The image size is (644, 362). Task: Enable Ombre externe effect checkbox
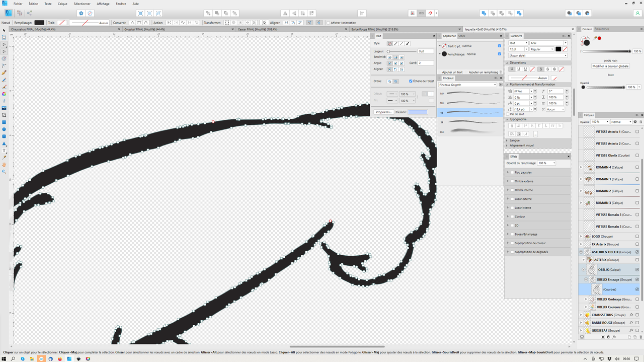pyautogui.click(x=512, y=181)
